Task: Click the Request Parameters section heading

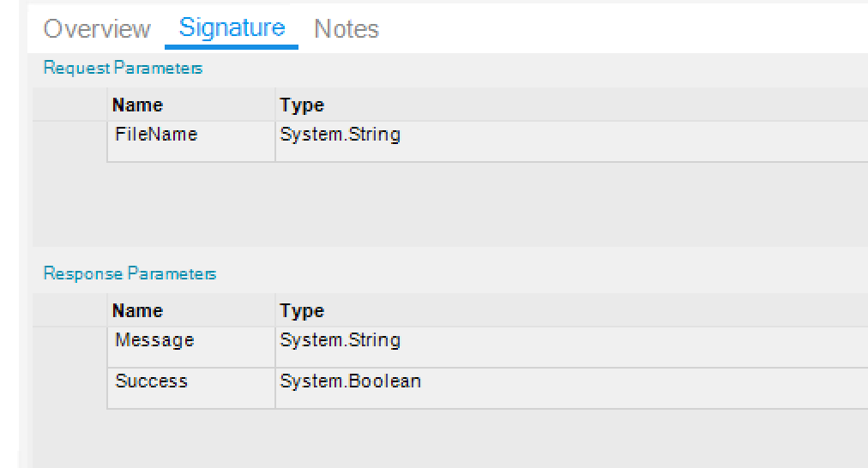Action: pos(123,69)
